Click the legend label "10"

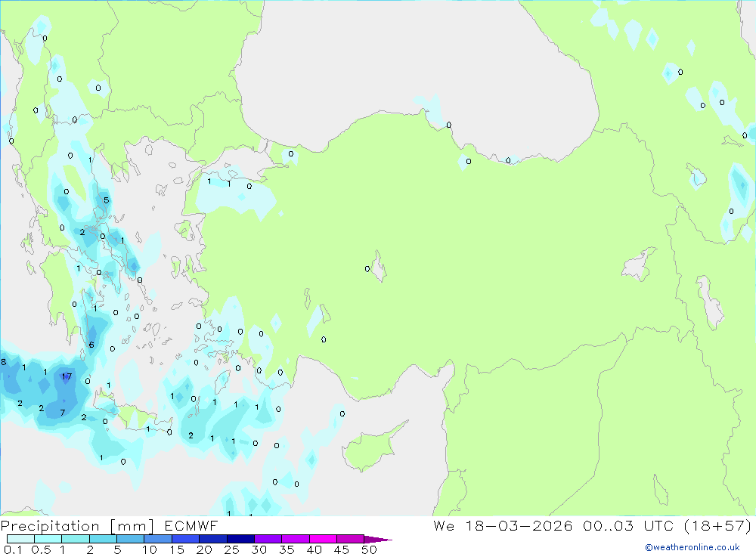pos(149,549)
